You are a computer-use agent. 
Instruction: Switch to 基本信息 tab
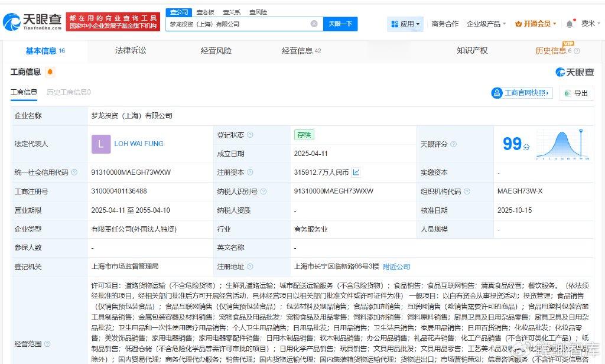click(x=45, y=51)
